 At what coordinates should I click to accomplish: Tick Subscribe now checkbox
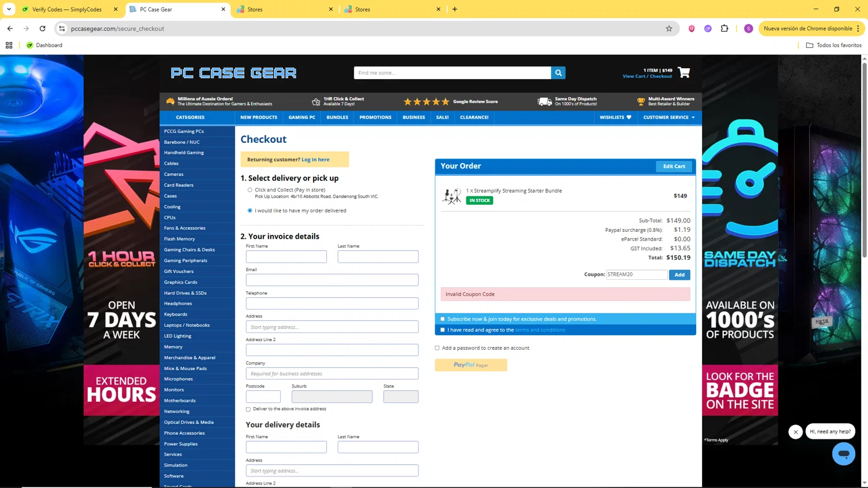point(443,319)
